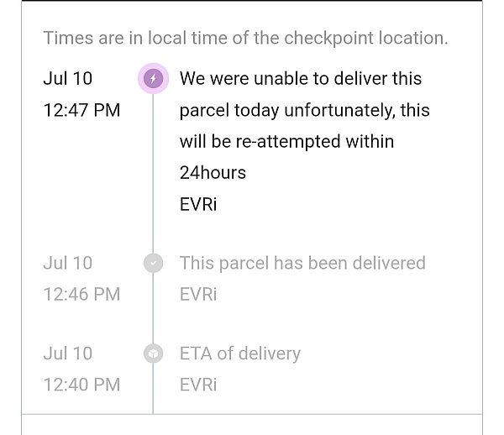Click 'Jul 10' date beside ETA entry
The image size is (504, 435).
point(68,354)
